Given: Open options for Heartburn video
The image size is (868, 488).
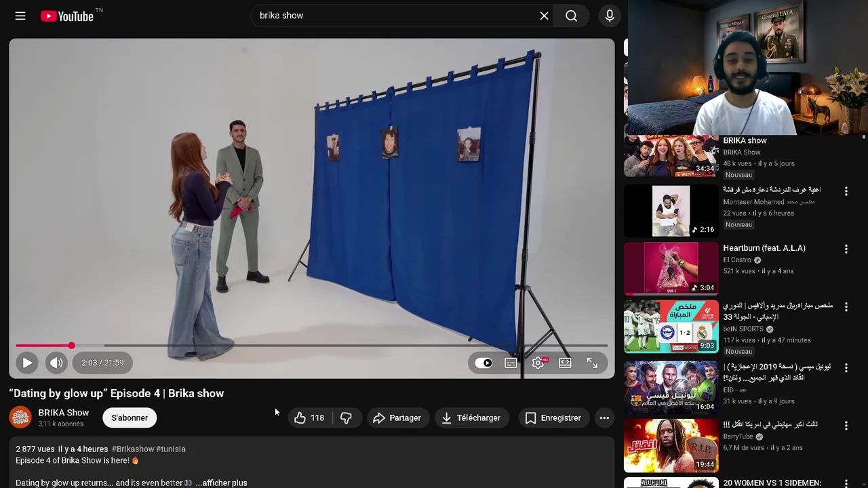Looking at the screenshot, I should [x=846, y=249].
